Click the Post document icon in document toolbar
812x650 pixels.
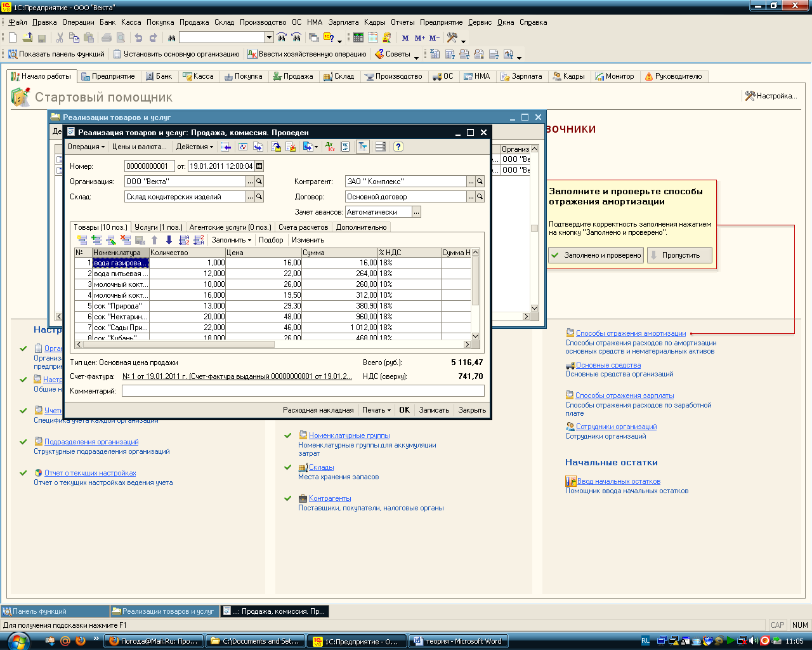coord(277,147)
